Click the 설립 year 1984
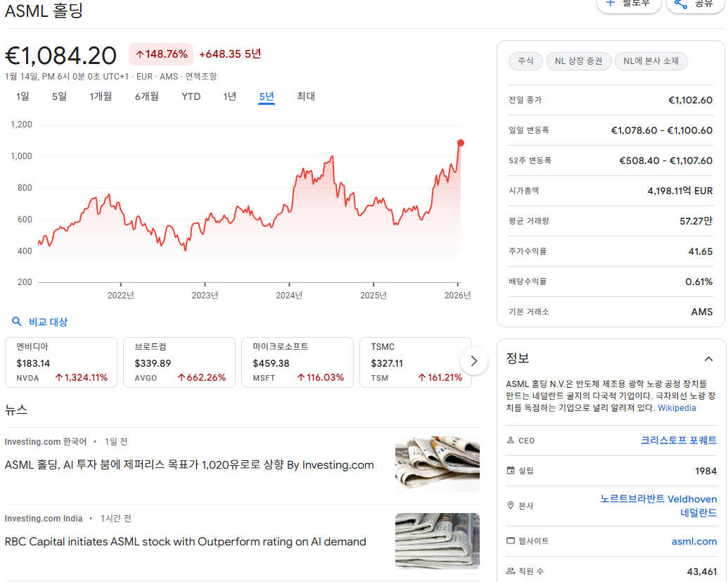Screen dimensions: 728x582 (705, 471)
